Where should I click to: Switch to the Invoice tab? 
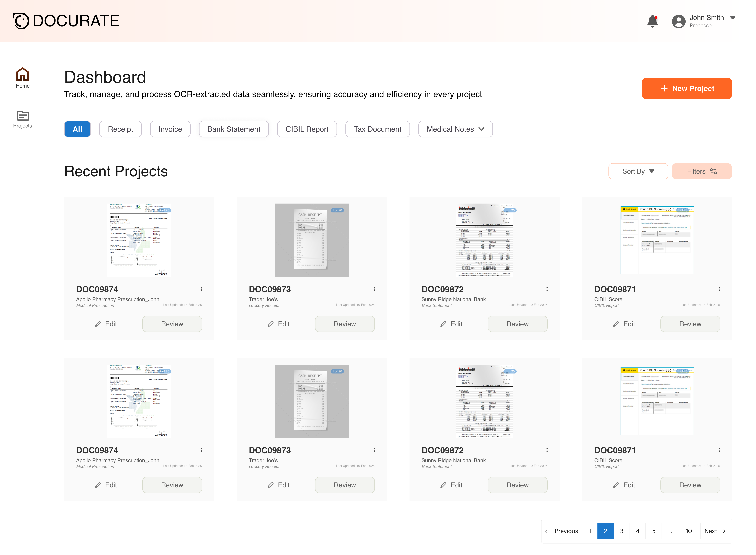[x=170, y=129]
